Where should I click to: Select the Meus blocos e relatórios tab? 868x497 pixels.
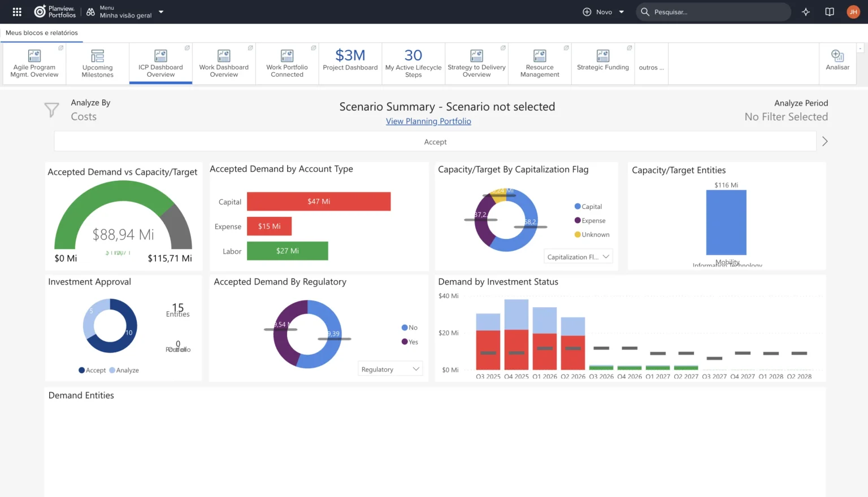pos(42,33)
